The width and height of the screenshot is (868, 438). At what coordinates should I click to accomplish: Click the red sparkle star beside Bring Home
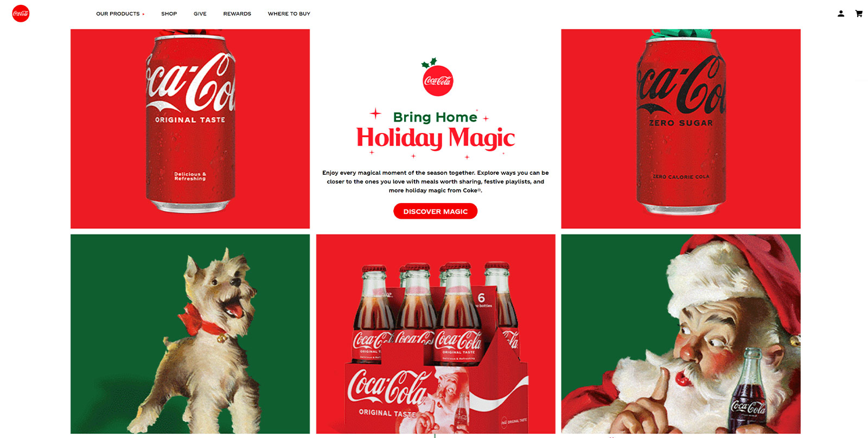(x=375, y=113)
